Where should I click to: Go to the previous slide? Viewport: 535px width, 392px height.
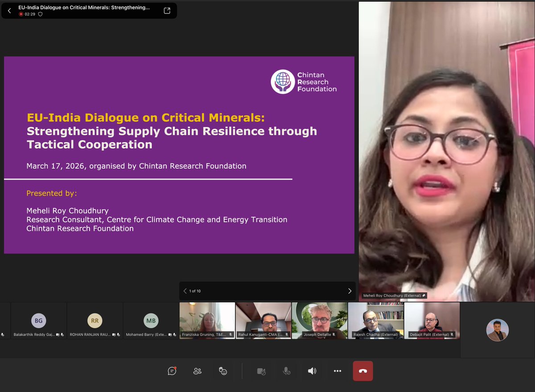(x=185, y=291)
